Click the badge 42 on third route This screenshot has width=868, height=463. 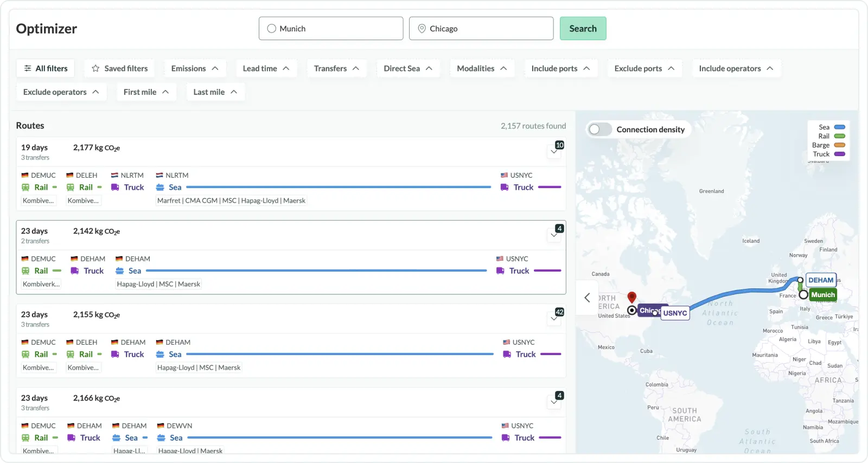pyautogui.click(x=560, y=312)
